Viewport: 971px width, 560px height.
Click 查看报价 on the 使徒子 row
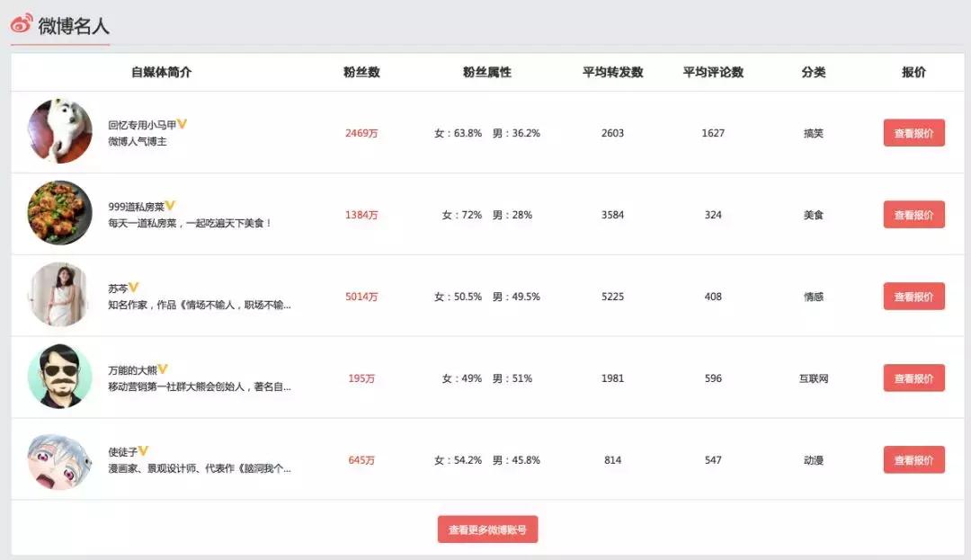pos(913,459)
